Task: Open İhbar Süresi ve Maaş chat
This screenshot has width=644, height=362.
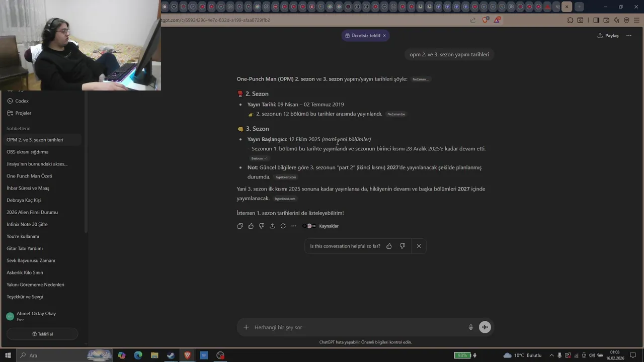Action: [42, 188]
